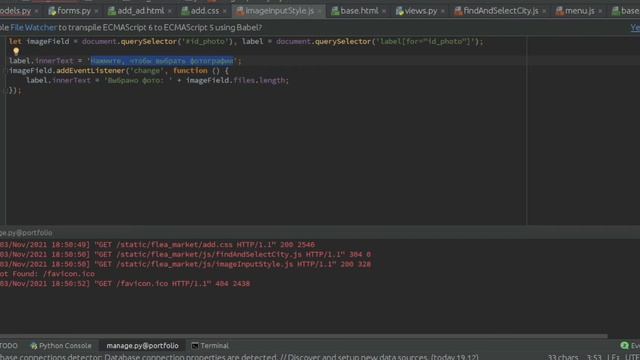This screenshot has height=360, width=640.
Task: Click the 3:53 cursor position indicator
Action: [x=594, y=357]
